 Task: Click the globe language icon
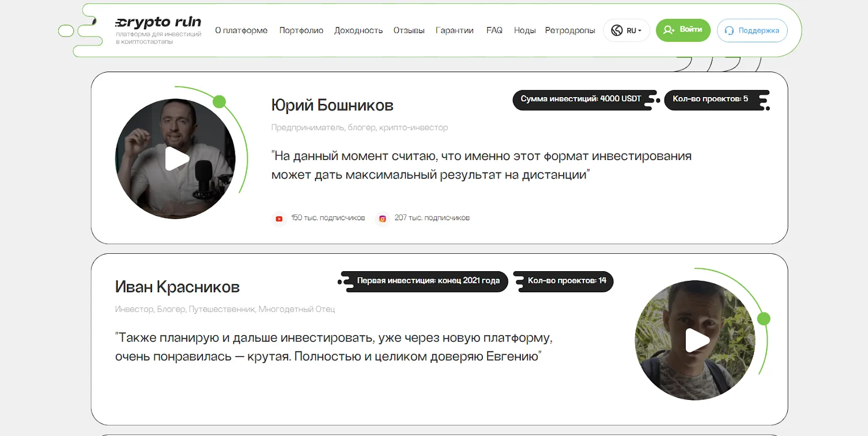point(617,30)
